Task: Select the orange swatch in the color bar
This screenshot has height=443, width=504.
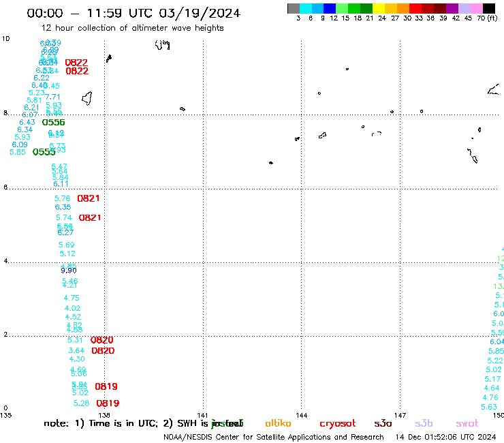Action: click(403, 8)
